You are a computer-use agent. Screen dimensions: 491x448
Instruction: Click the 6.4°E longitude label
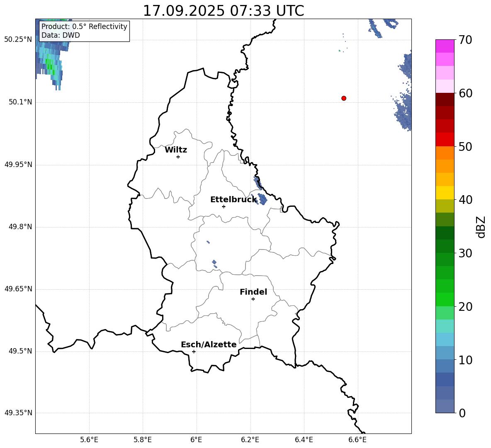click(x=304, y=440)
